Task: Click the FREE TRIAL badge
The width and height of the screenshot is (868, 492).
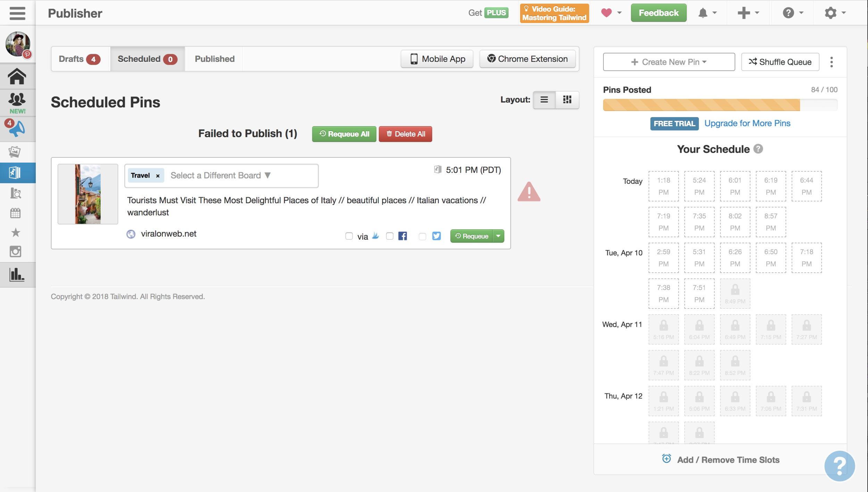Action: pyautogui.click(x=674, y=124)
